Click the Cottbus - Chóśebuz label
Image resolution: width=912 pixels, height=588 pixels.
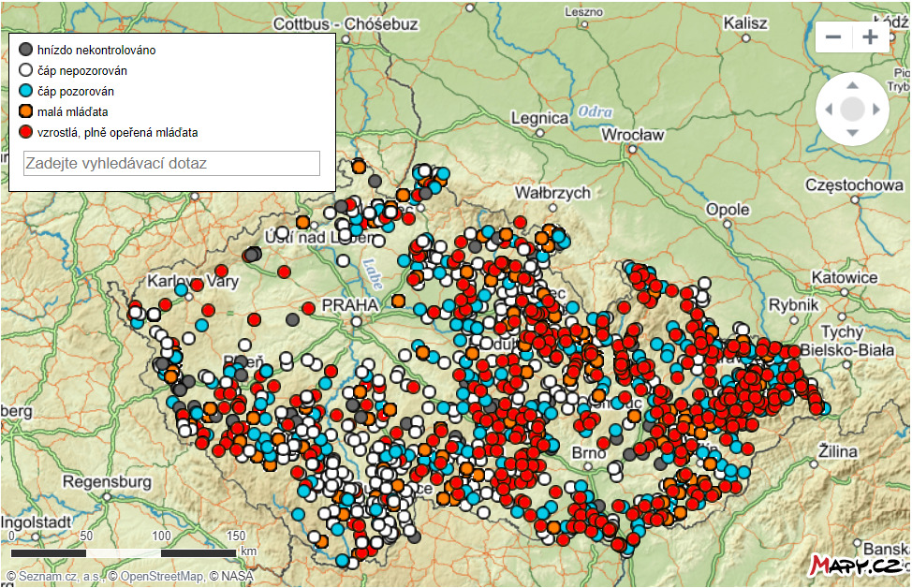tap(346, 24)
